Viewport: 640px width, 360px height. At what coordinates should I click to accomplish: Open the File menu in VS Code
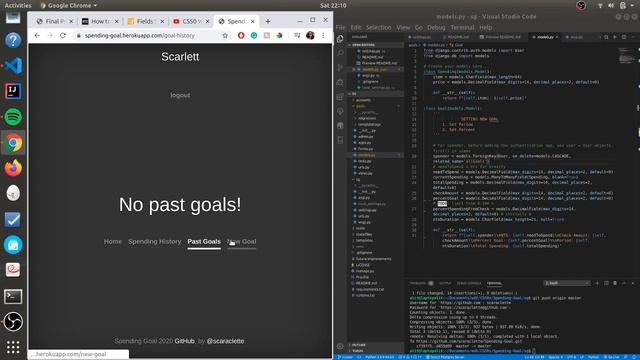click(x=340, y=27)
